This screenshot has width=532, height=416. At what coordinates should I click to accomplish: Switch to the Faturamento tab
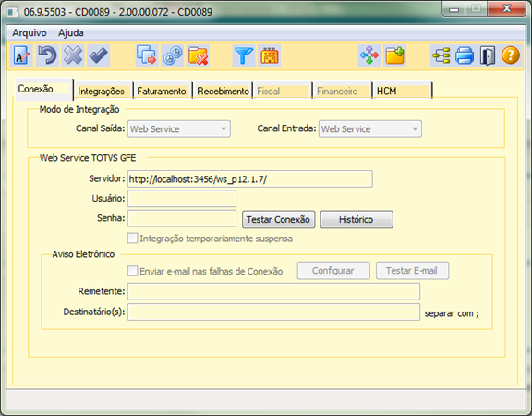163,91
